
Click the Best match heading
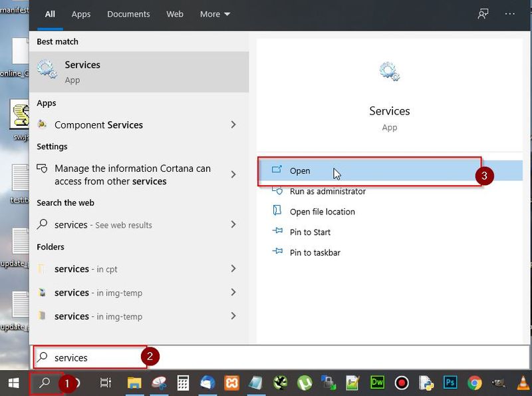pyautogui.click(x=57, y=41)
